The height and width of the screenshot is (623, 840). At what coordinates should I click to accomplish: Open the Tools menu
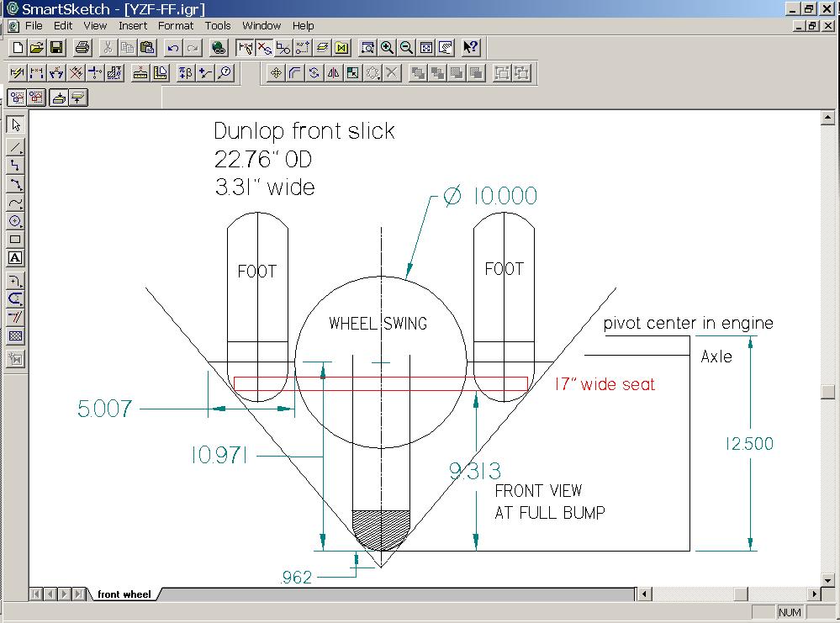[x=218, y=26]
